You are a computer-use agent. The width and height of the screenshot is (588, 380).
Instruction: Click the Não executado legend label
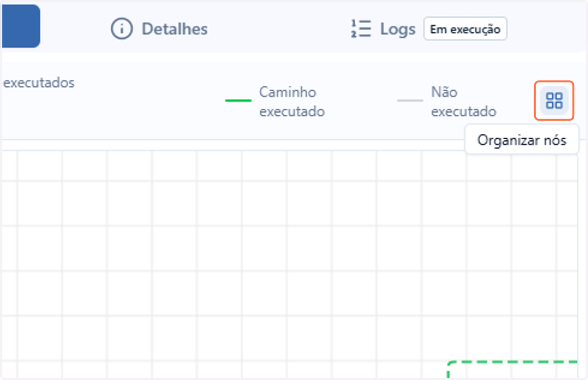click(x=464, y=101)
